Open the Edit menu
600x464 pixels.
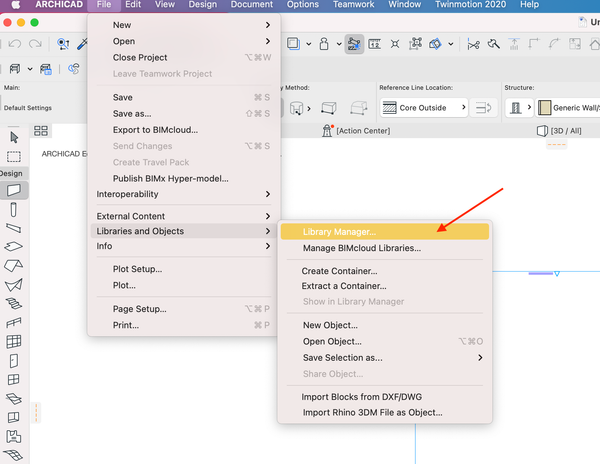coord(133,5)
